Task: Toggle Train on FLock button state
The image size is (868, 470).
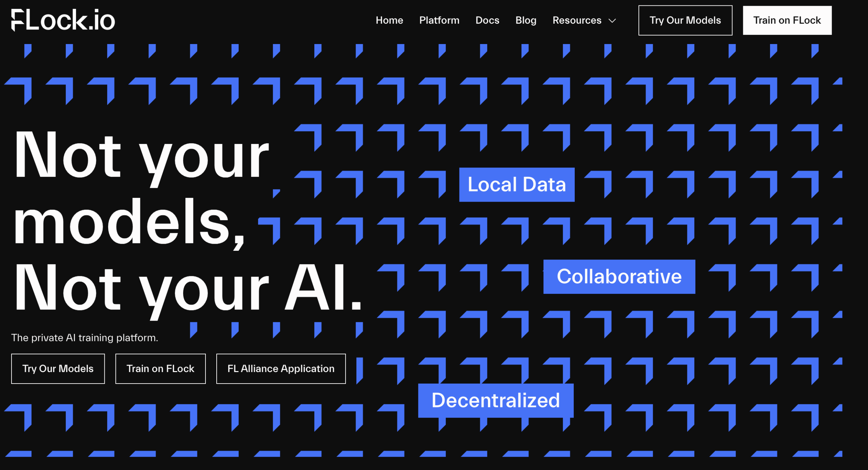Action: pyautogui.click(x=788, y=20)
